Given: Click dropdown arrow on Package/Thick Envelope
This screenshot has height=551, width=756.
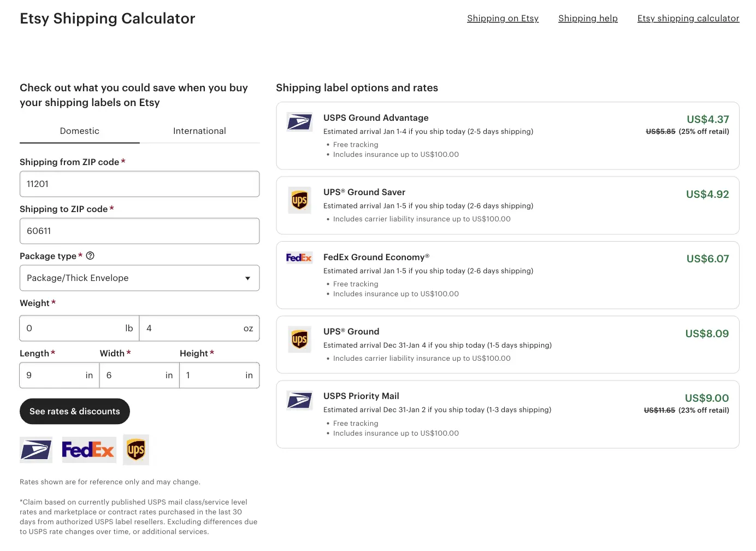Looking at the screenshot, I should coord(247,278).
